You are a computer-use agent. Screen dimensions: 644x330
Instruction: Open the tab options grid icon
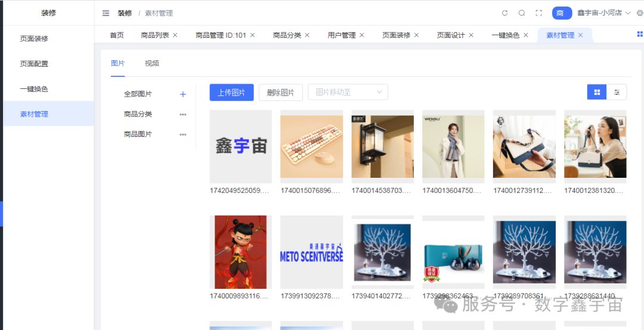click(x=639, y=34)
